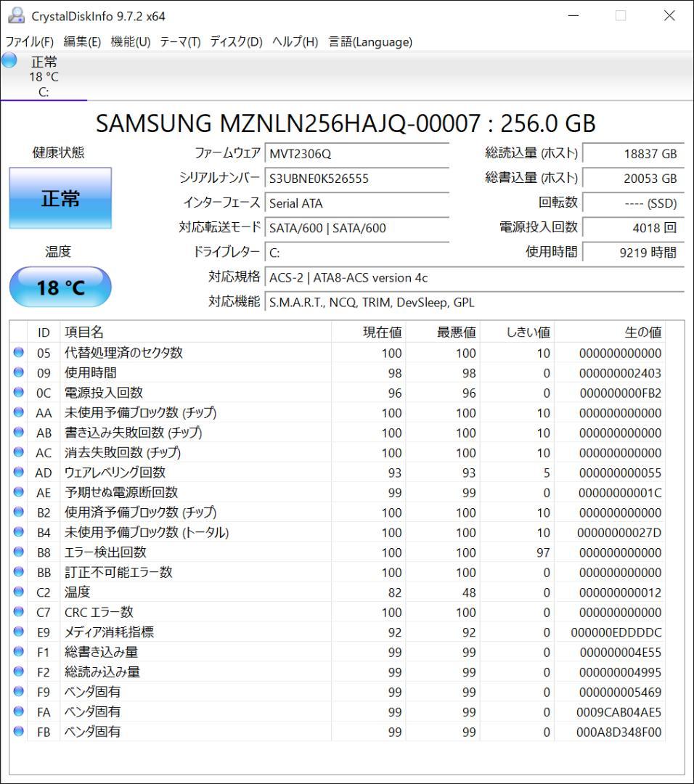
Task: Click blue dot beside ウェアレベリング回数 row
Action: tap(18, 472)
